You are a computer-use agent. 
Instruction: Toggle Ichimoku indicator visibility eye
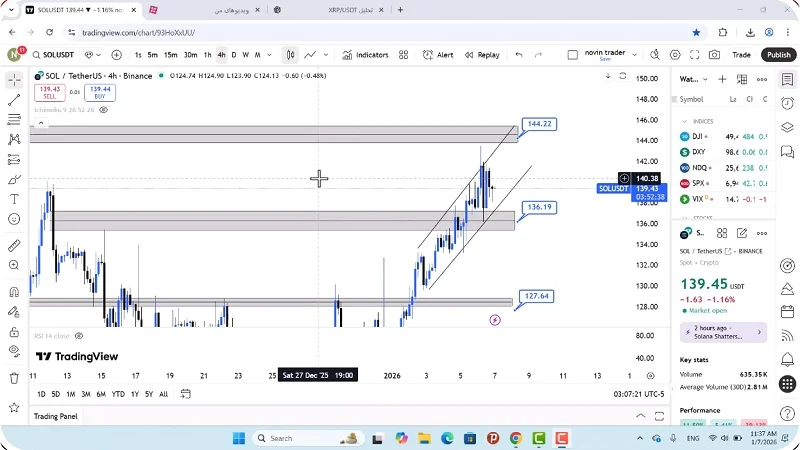[104, 109]
